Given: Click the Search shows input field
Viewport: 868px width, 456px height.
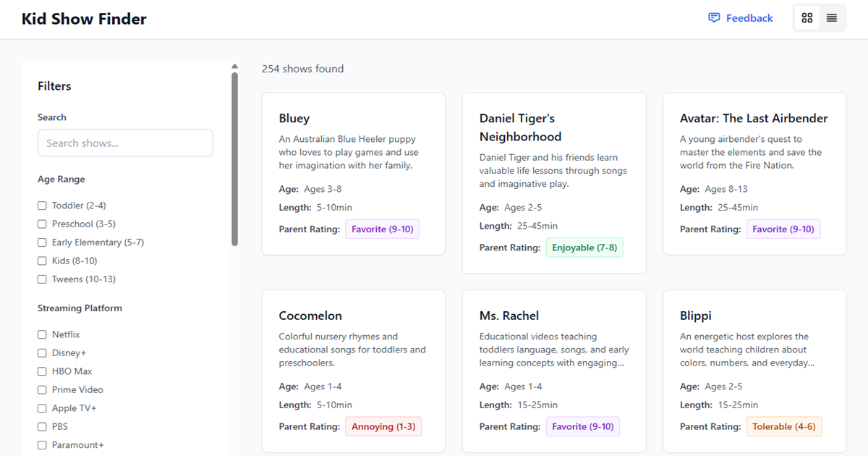Looking at the screenshot, I should [x=125, y=143].
